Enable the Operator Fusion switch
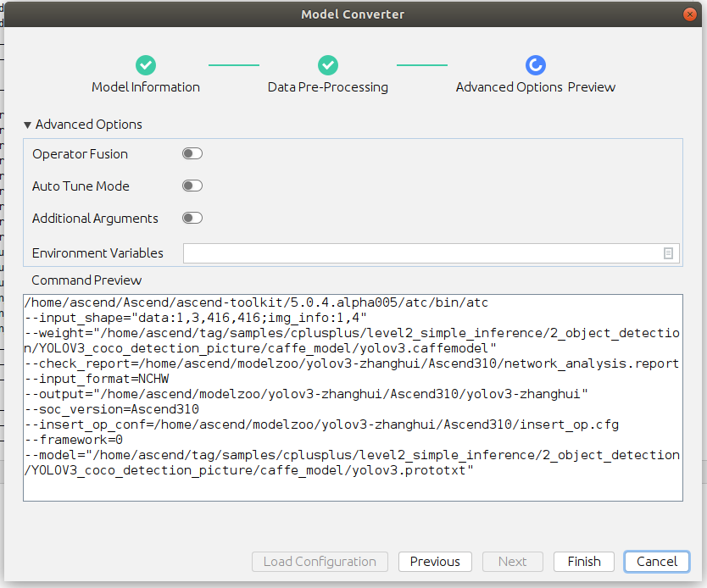 (x=192, y=154)
